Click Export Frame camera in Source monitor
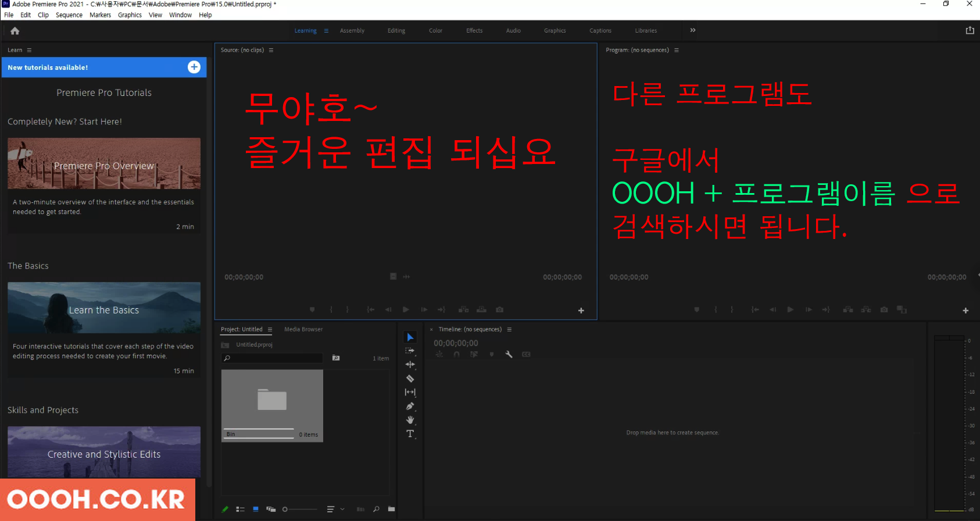Image resolution: width=980 pixels, height=521 pixels. coord(499,309)
